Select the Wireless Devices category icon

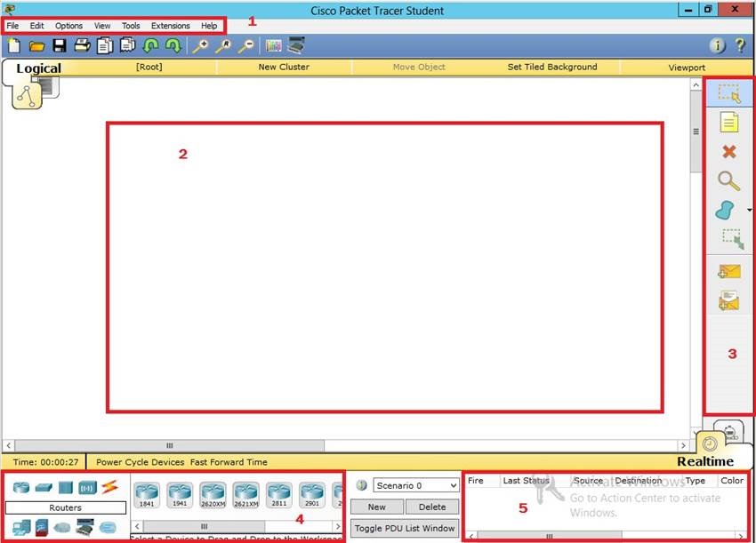[x=88, y=488]
